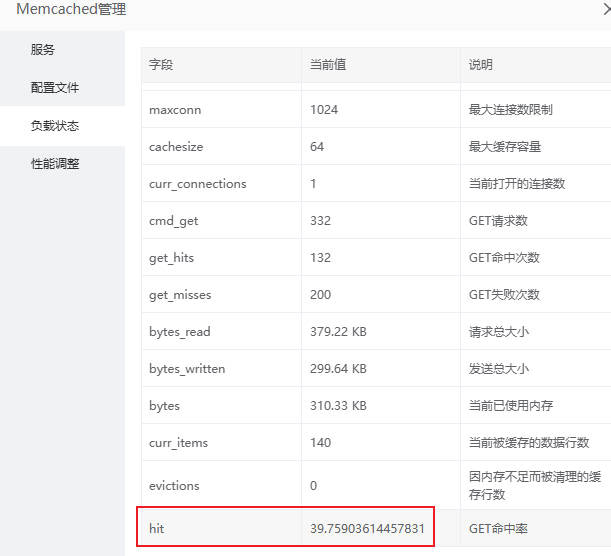Click the 请求总大小 description
Image resolution: width=611 pixels, height=556 pixels.
(499, 332)
